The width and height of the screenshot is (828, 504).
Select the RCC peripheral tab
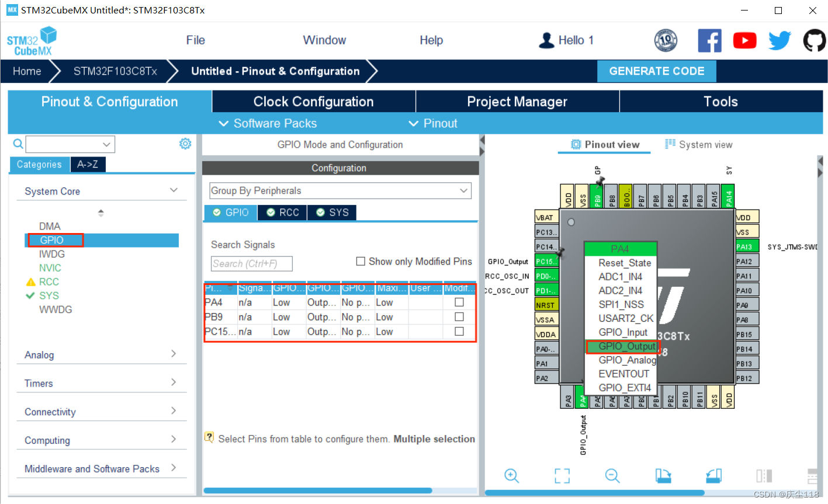coord(283,213)
